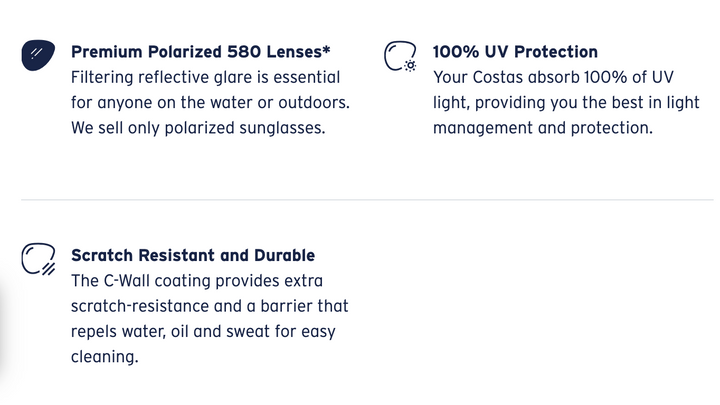Click the light, providing you the best line
Screen dimensions: 720x405
tap(566, 102)
